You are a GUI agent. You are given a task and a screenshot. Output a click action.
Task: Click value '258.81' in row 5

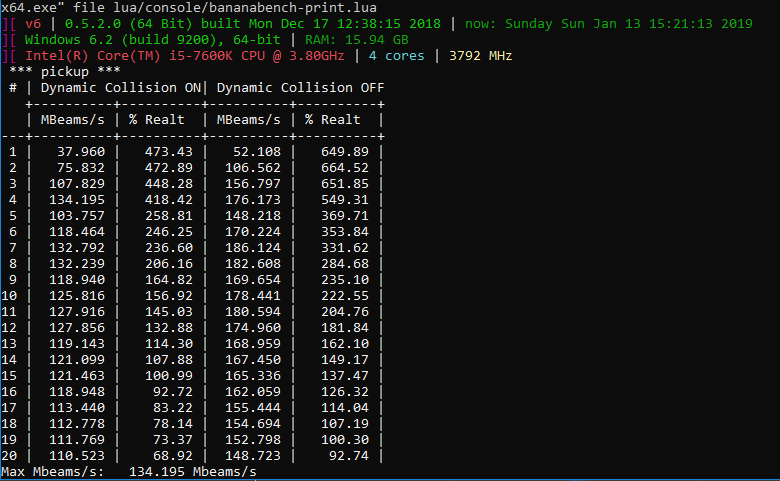coord(169,215)
